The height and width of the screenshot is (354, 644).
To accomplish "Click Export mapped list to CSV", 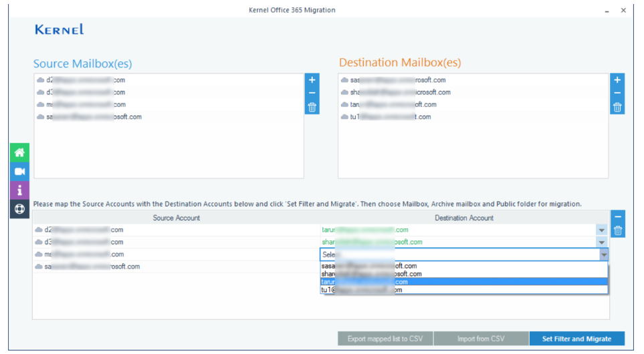I will click(385, 339).
